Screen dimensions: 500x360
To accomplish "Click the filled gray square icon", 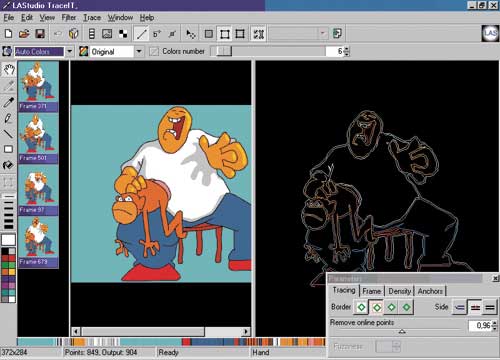I will point(209,34).
